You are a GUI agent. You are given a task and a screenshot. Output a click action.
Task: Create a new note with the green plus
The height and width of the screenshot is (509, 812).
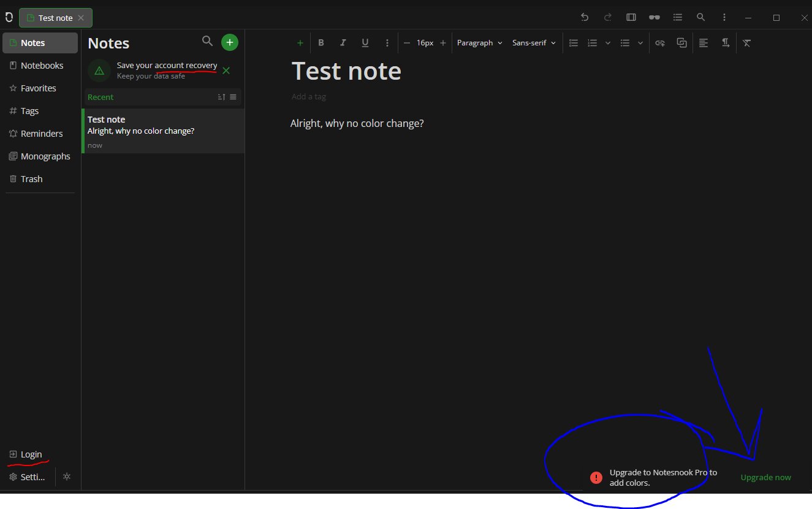pos(230,42)
